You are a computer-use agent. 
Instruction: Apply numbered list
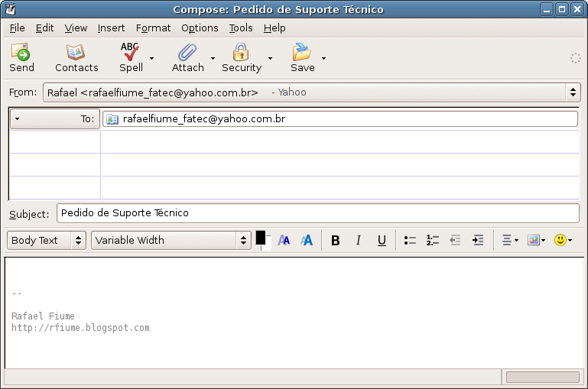point(432,240)
